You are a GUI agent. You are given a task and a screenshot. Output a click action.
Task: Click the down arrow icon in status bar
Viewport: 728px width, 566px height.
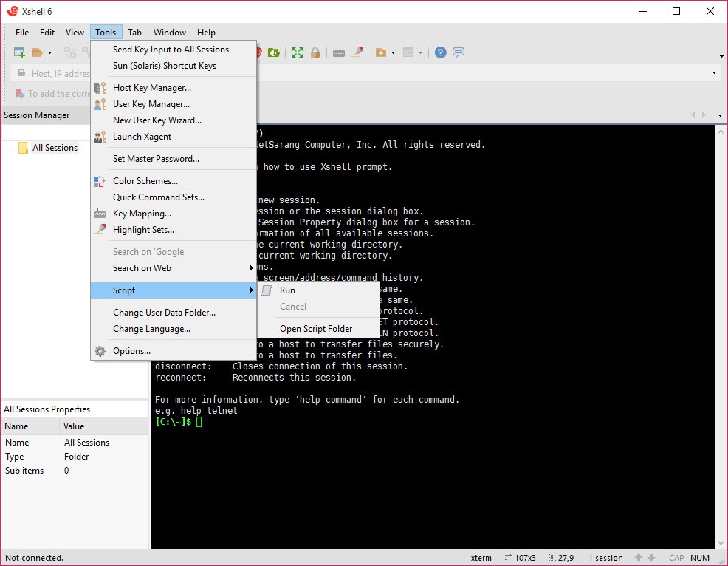point(651,558)
